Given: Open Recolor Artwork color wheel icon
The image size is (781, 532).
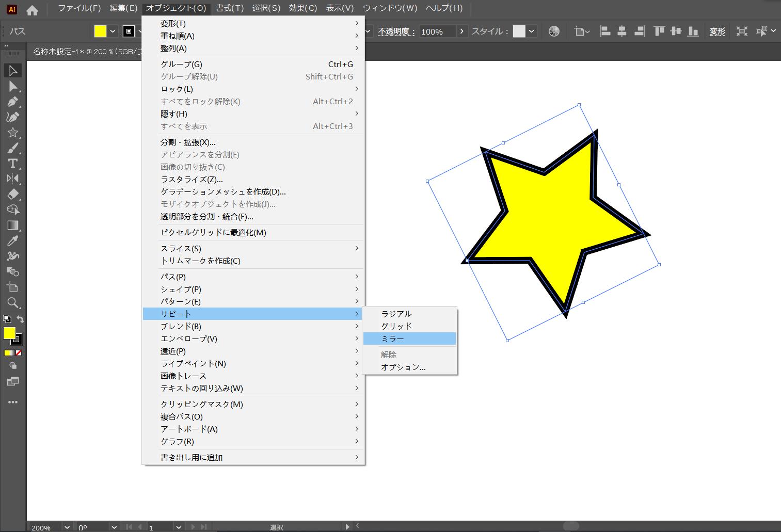Looking at the screenshot, I should click(x=554, y=31).
